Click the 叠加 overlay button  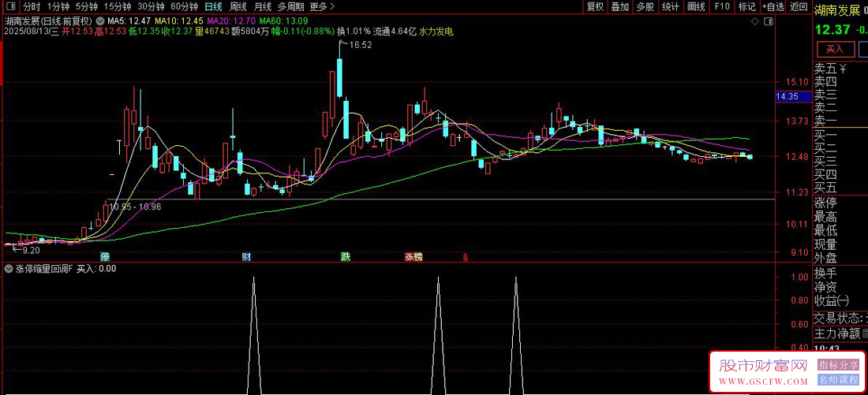[619, 6]
